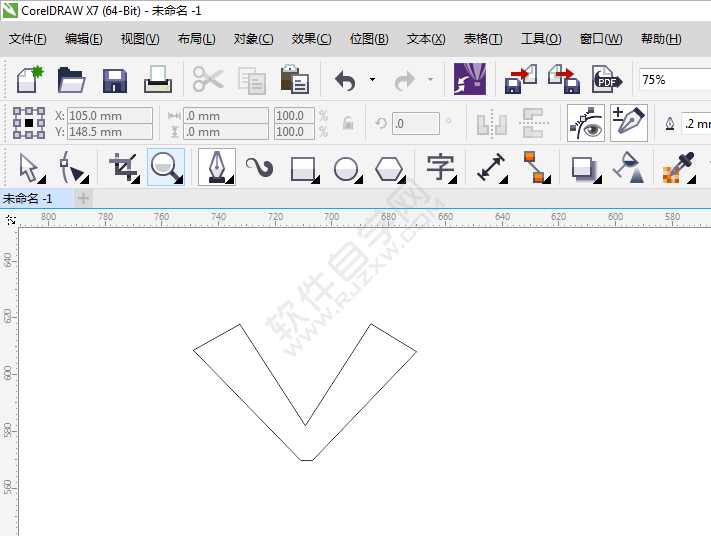Screen dimensions: 711x536
Task: Redo the last undone action
Action: 404,80
